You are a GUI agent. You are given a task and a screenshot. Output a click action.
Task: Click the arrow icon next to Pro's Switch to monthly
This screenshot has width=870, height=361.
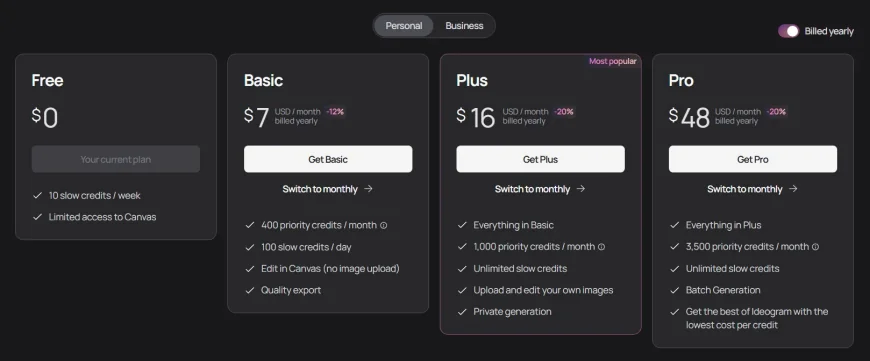(793, 189)
